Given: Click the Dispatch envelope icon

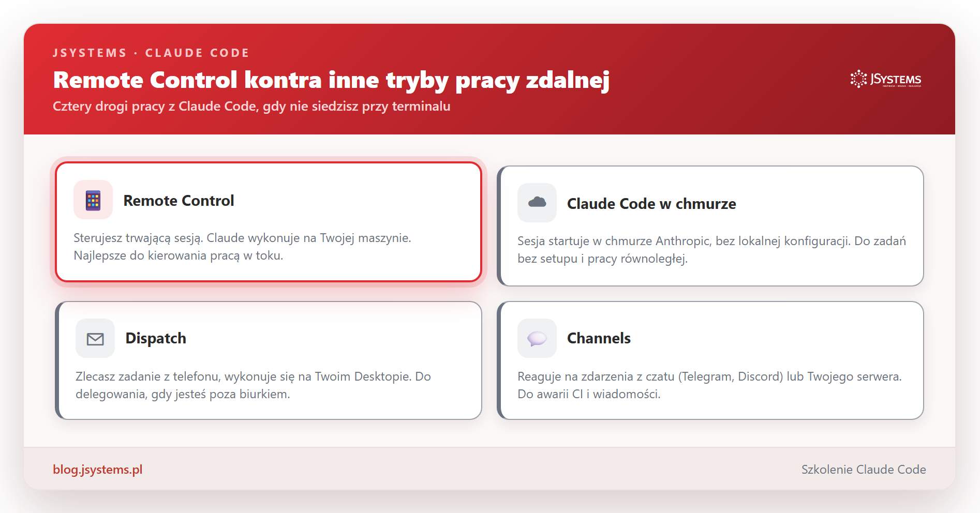Looking at the screenshot, I should pyautogui.click(x=95, y=339).
